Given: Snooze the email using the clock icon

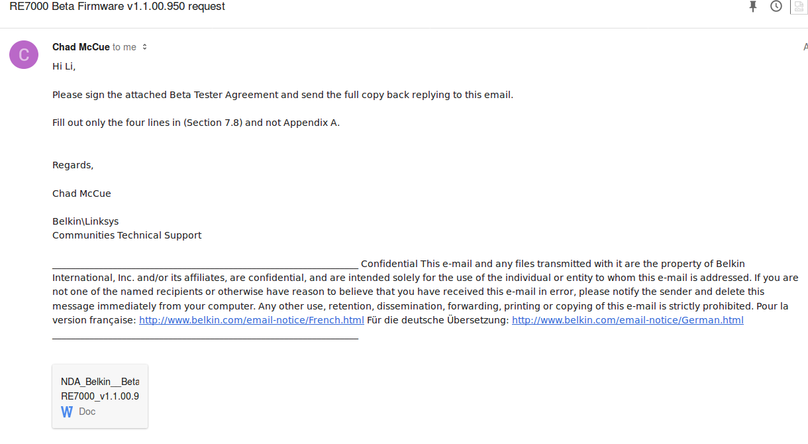Looking at the screenshot, I should click(x=776, y=7).
